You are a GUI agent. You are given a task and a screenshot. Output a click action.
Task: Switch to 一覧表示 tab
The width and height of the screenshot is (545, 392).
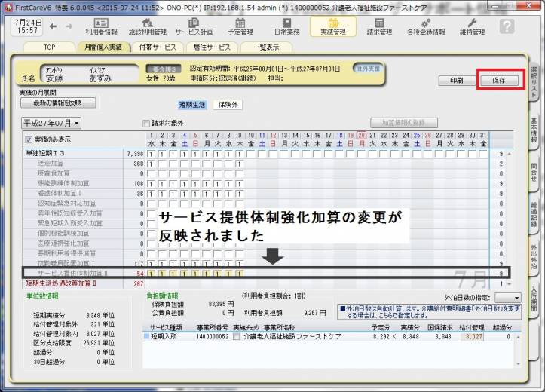point(265,46)
